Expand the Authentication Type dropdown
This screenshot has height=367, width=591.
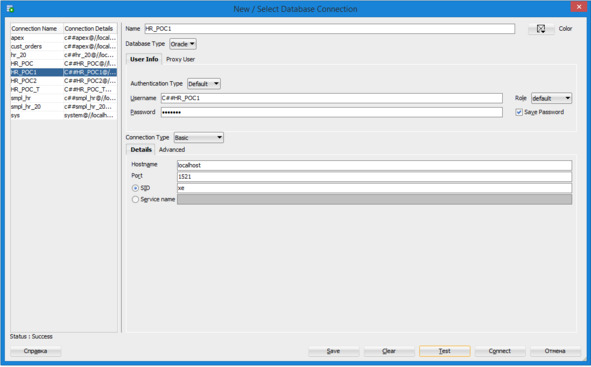point(204,84)
